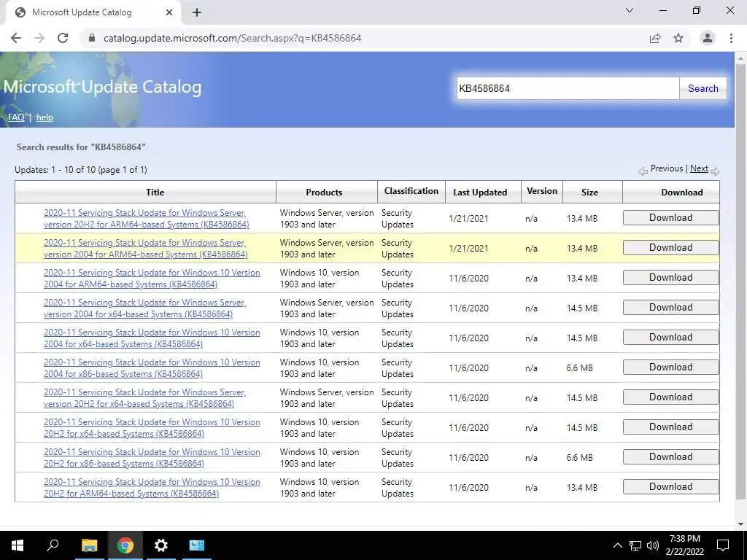Click the browser forward arrow
This screenshot has height=560, width=747.
click(x=39, y=38)
